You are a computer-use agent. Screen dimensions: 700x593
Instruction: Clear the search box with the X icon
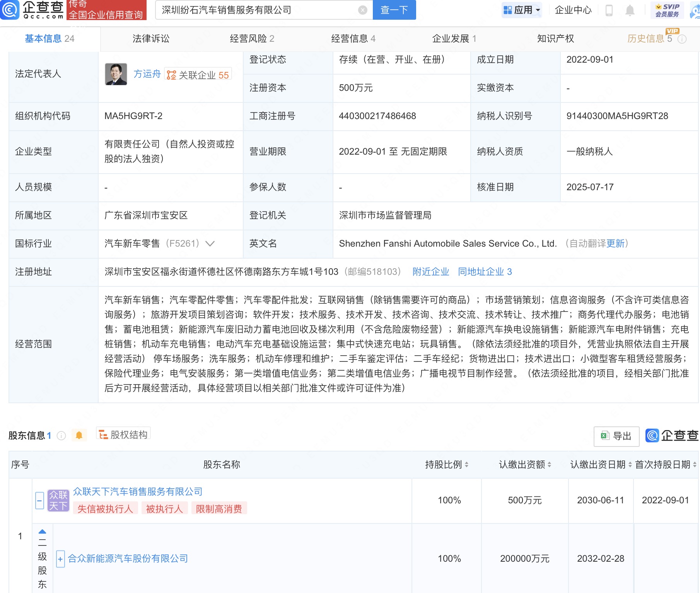[x=363, y=10]
